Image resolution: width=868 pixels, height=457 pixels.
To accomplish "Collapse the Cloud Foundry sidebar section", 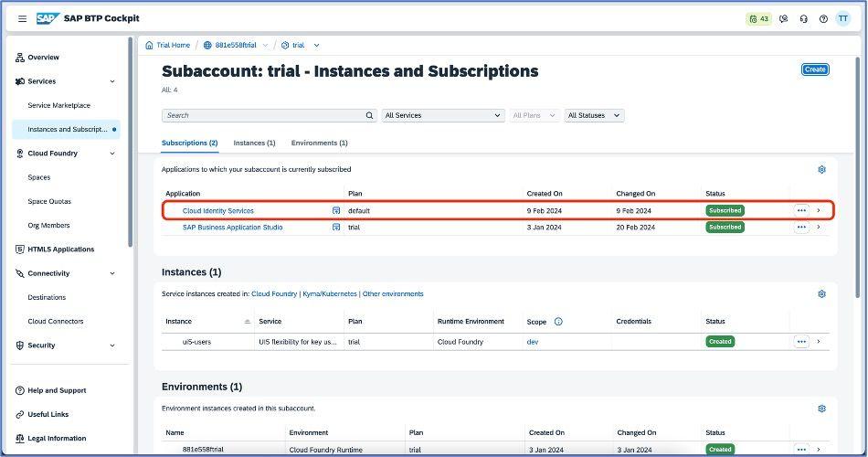I will [112, 154].
